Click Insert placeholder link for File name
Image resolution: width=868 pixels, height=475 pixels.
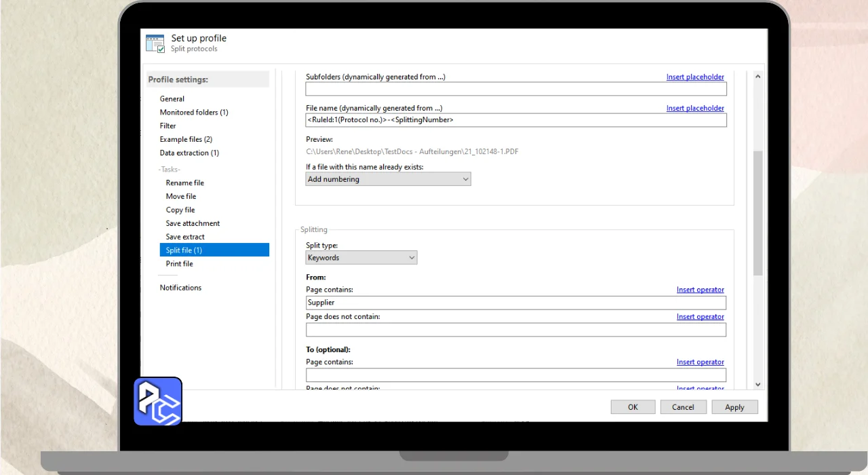695,109
